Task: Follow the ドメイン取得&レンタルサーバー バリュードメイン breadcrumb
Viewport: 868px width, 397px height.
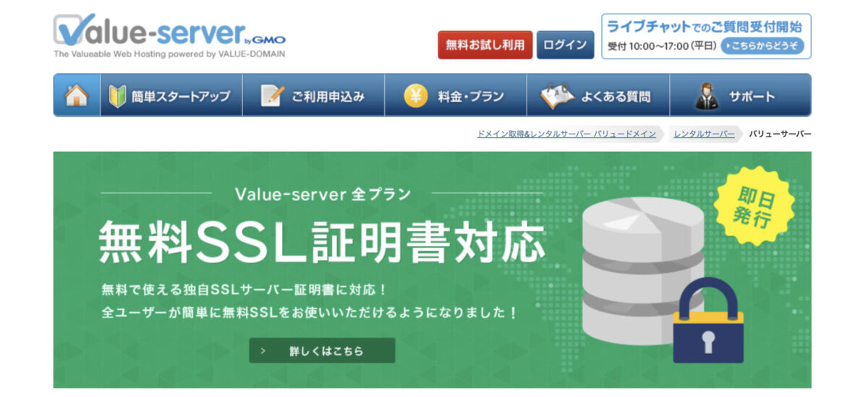Action: point(566,135)
